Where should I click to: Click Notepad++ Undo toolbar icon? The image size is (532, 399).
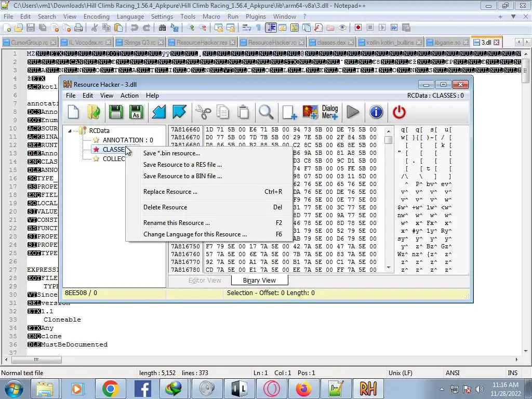135,28
